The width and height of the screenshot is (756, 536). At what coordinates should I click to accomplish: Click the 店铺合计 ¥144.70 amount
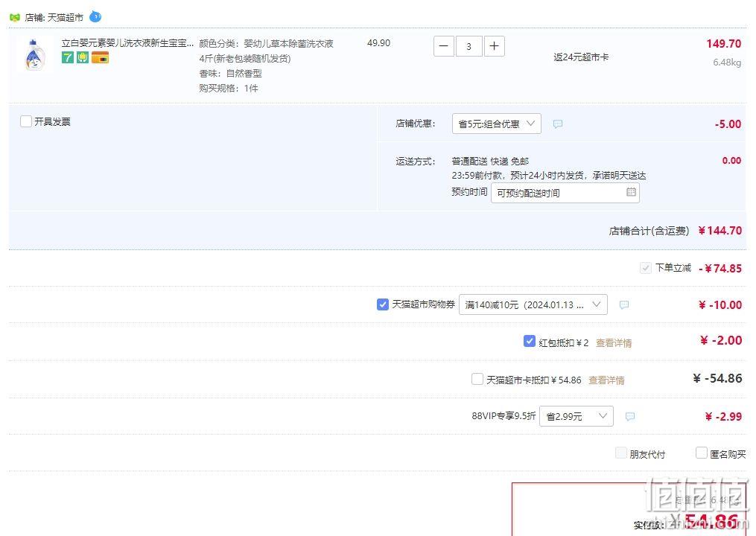[720, 230]
